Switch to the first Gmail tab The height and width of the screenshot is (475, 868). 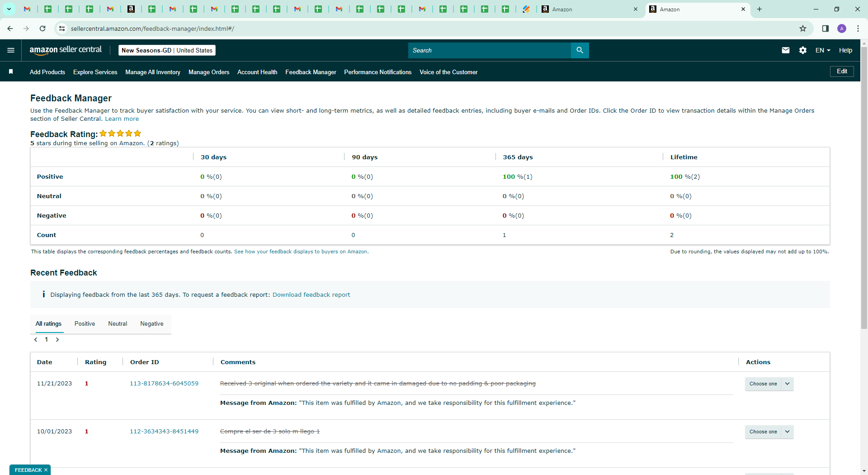[27, 9]
